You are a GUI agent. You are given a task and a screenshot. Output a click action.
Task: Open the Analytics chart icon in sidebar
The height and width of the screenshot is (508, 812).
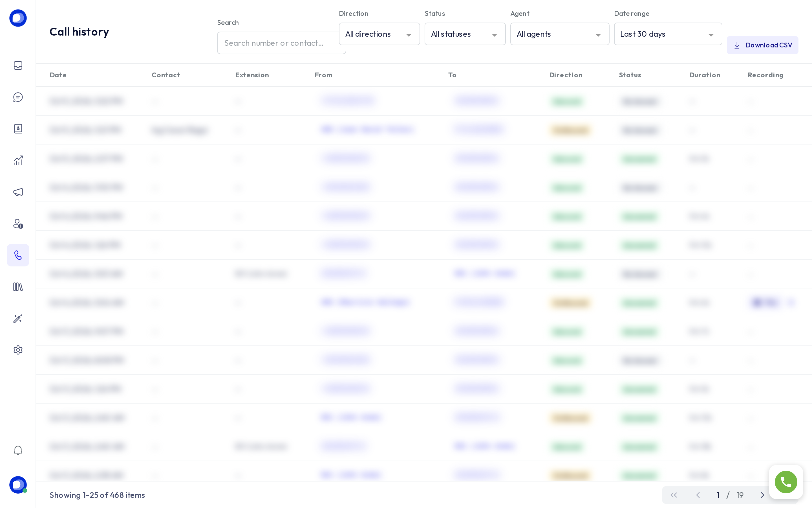[18, 160]
